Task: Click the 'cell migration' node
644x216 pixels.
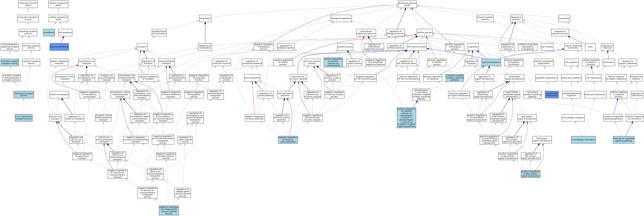Action: tap(571, 62)
